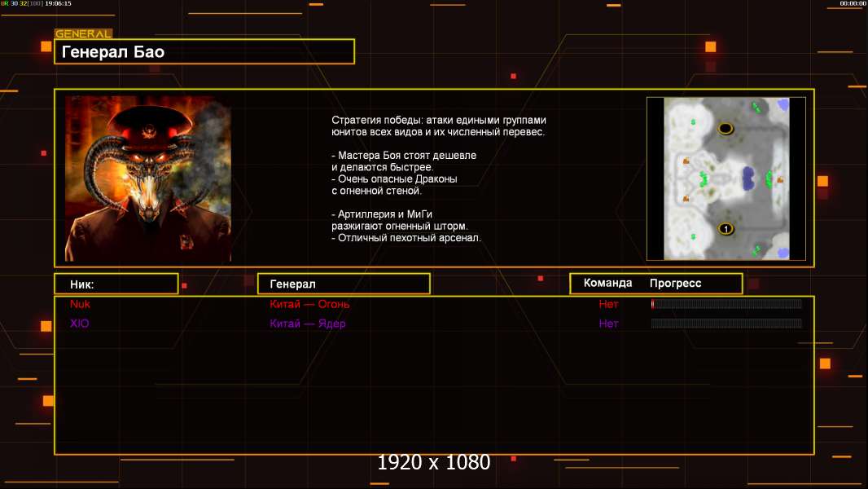Select the empty start position marker on map
The width and height of the screenshot is (868, 489).
coord(726,129)
